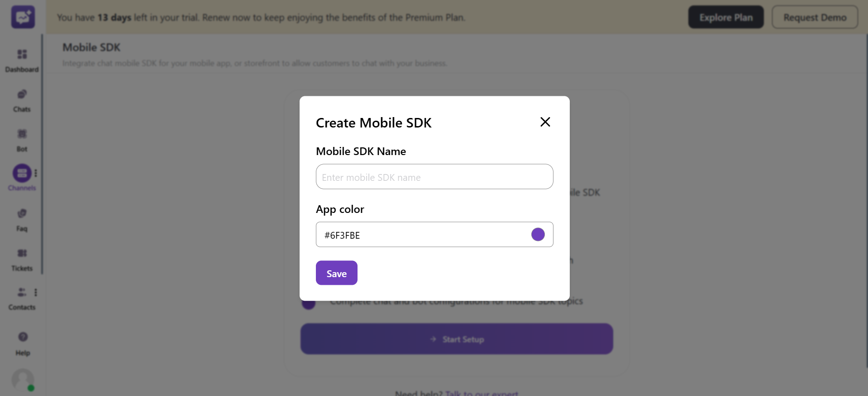868x396 pixels.
Task: Open the App color swatch picker
Action: (538, 234)
